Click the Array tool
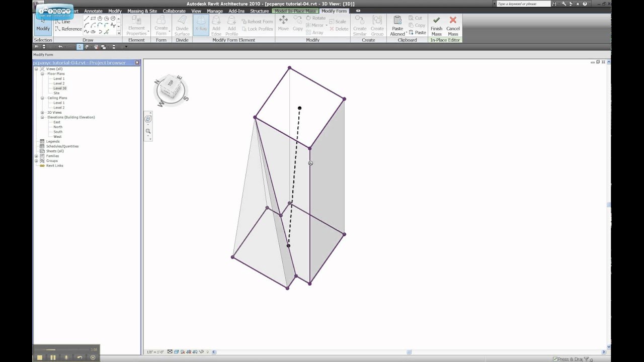The image size is (644, 362). click(314, 33)
